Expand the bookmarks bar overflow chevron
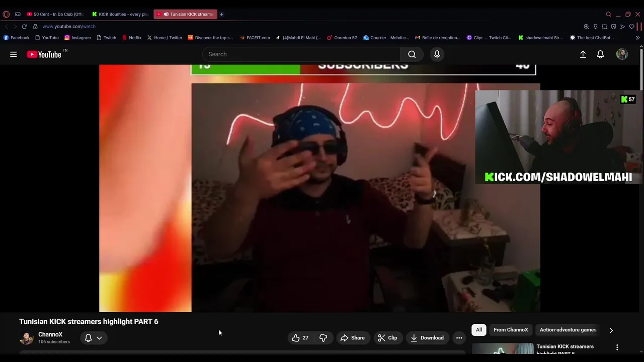The width and height of the screenshot is (644, 362). coord(638,38)
